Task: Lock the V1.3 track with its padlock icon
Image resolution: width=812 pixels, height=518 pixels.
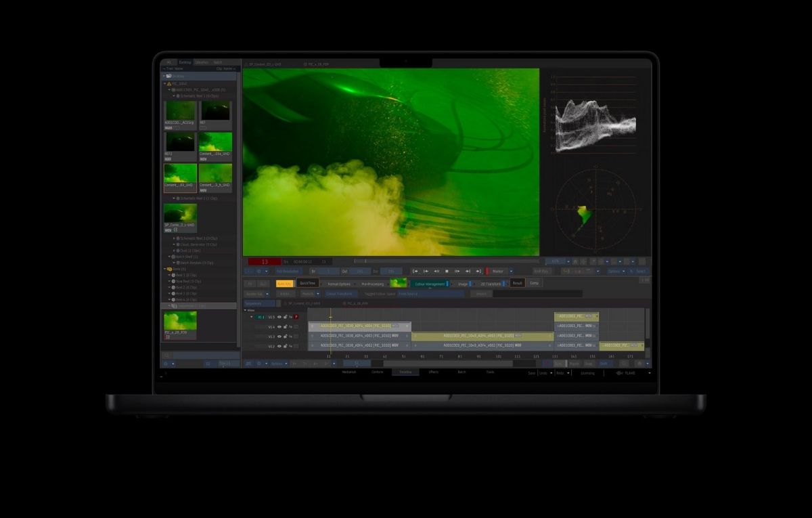Action: tap(286, 335)
